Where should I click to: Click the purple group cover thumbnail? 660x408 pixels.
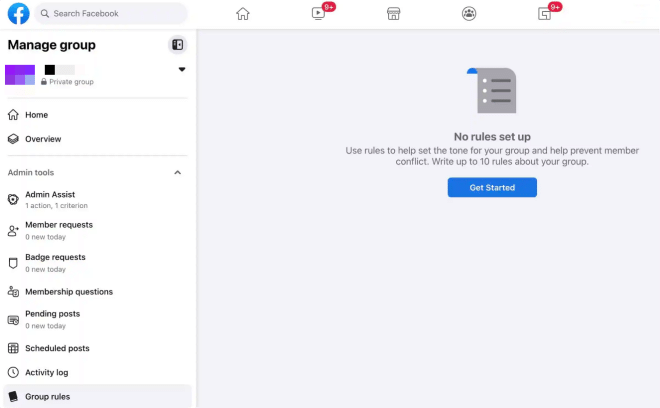pos(20,75)
